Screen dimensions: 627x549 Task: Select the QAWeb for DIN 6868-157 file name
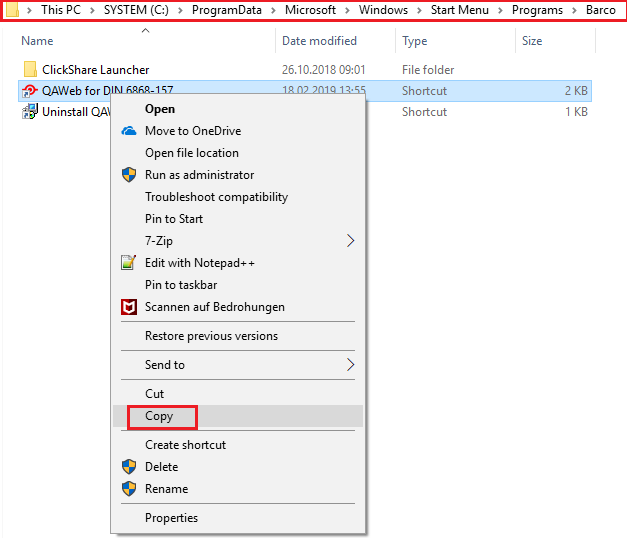(x=108, y=90)
